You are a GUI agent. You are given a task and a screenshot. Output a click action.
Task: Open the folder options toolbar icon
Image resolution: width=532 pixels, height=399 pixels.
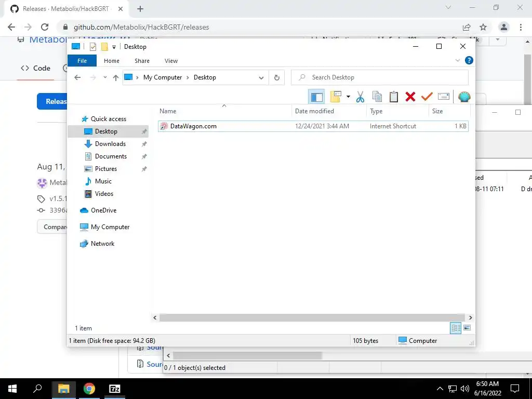[x=336, y=97]
